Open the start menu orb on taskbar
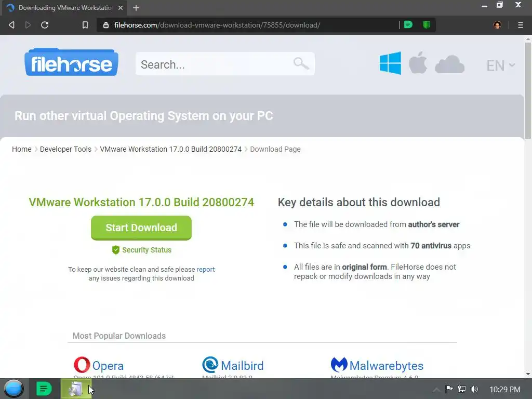 click(x=14, y=389)
